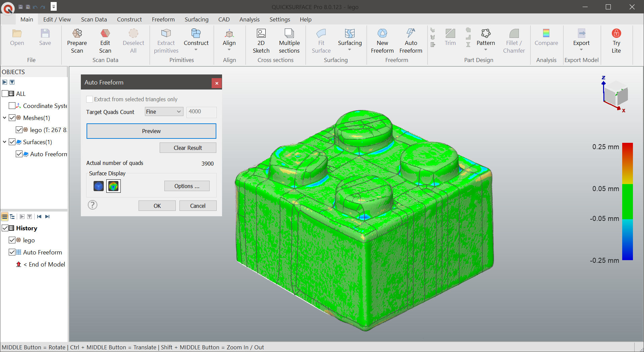This screenshot has height=352, width=644.
Task: Confirm Auto Freeform with OK
Action: 157,206
